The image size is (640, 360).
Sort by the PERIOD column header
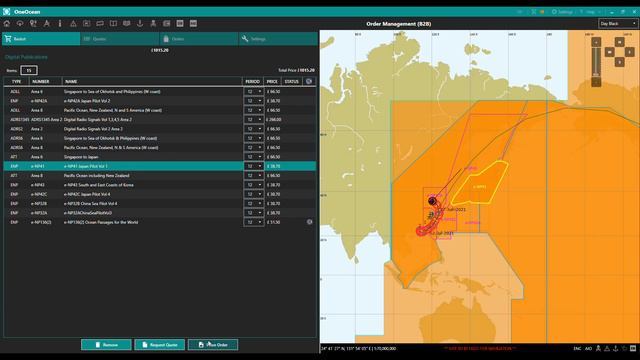[x=253, y=82]
